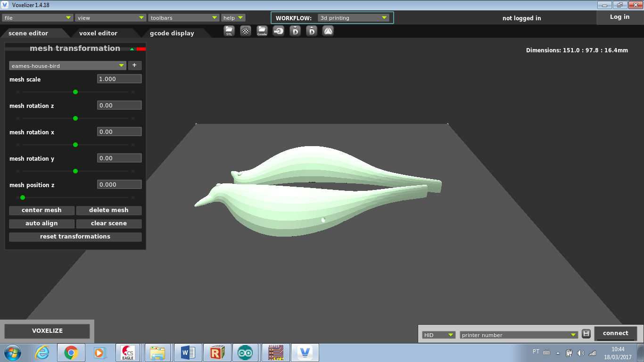Open Google Chrome from the taskbar
Viewport: 644px width, 362px height.
(x=71, y=353)
